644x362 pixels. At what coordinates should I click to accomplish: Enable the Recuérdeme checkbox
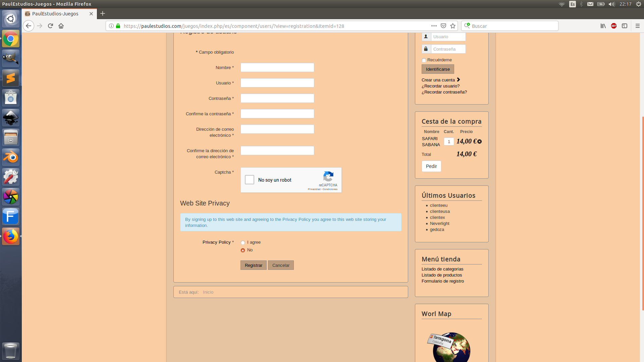(x=424, y=60)
